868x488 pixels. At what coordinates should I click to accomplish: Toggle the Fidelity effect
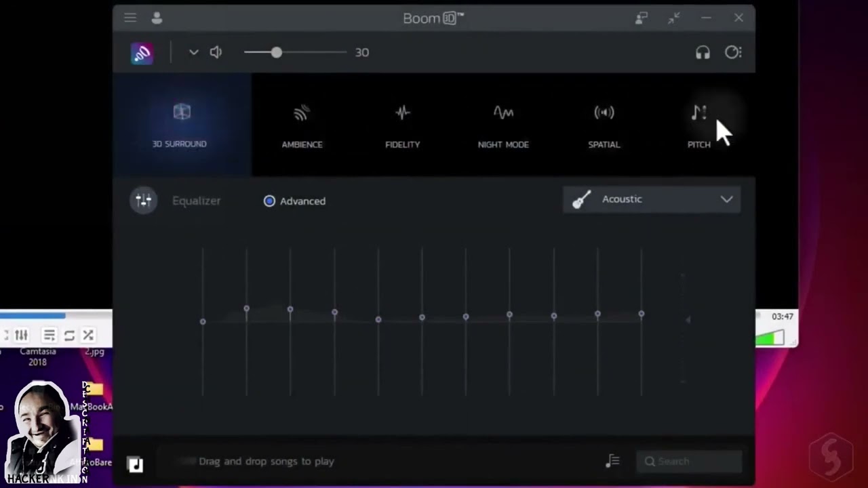403,125
